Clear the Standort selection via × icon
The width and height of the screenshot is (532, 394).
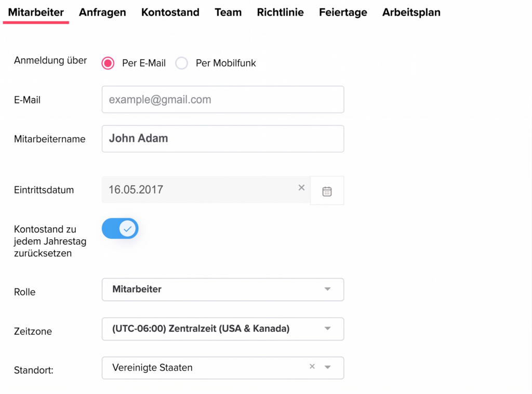(312, 366)
